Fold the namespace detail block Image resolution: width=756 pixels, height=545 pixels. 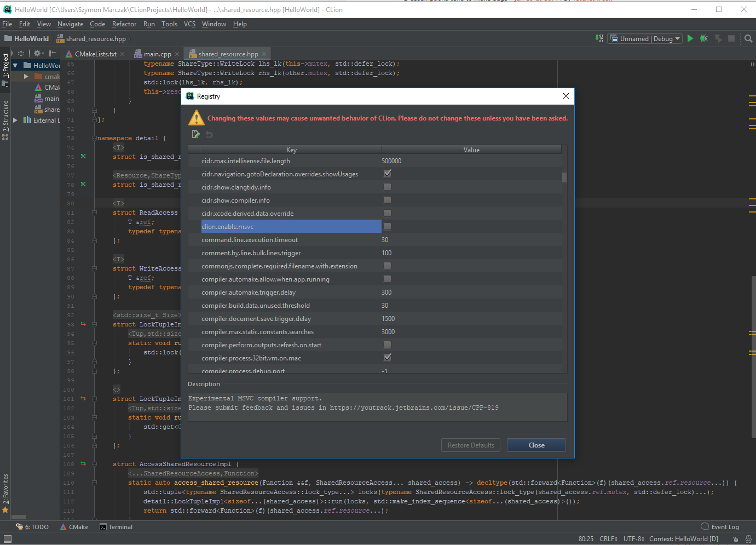tap(94, 138)
